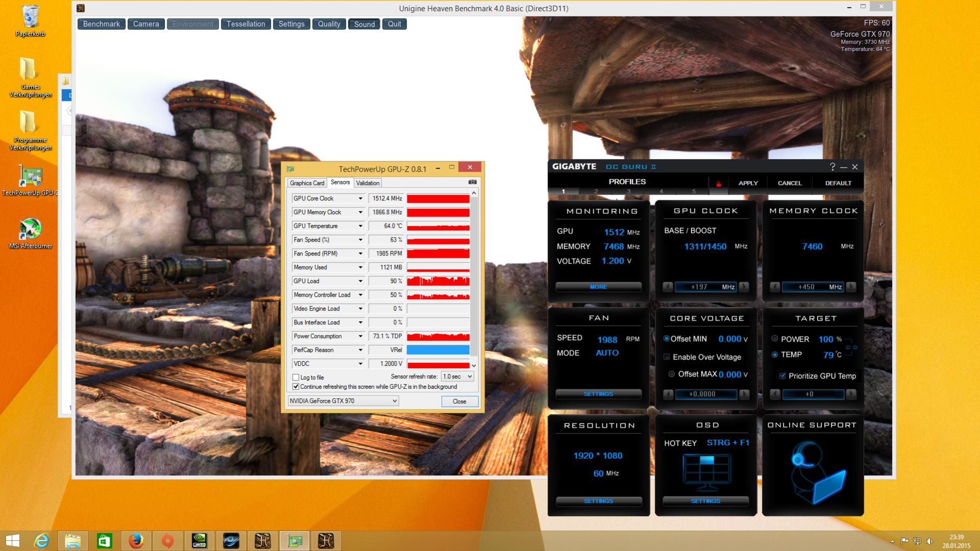Open the PerfCap Reason sensor dropdown
Viewport: 980px width, 551px height.
(360, 350)
